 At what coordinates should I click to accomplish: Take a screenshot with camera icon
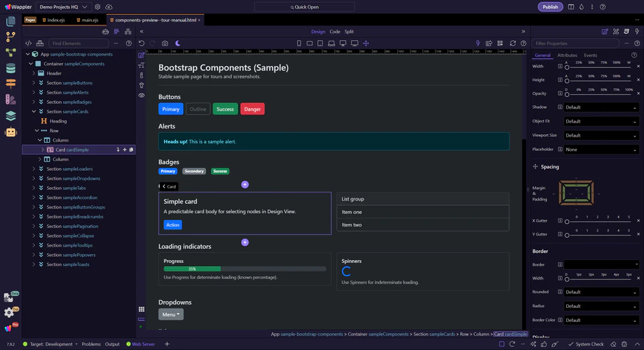(x=165, y=43)
